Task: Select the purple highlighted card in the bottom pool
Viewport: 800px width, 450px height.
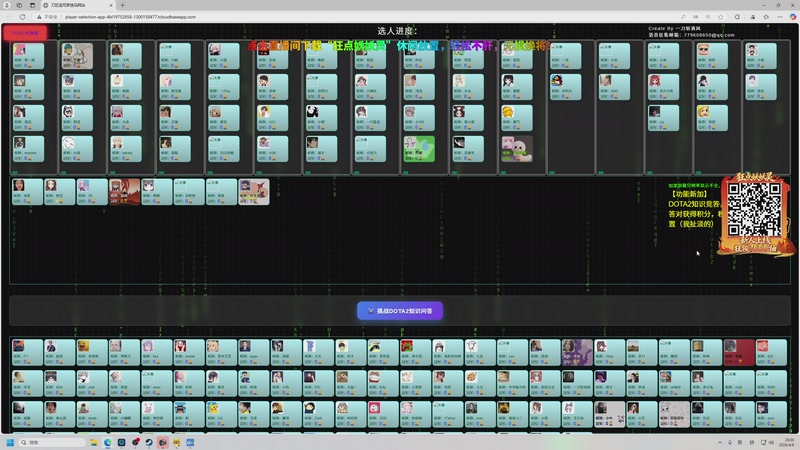Action: (x=577, y=353)
